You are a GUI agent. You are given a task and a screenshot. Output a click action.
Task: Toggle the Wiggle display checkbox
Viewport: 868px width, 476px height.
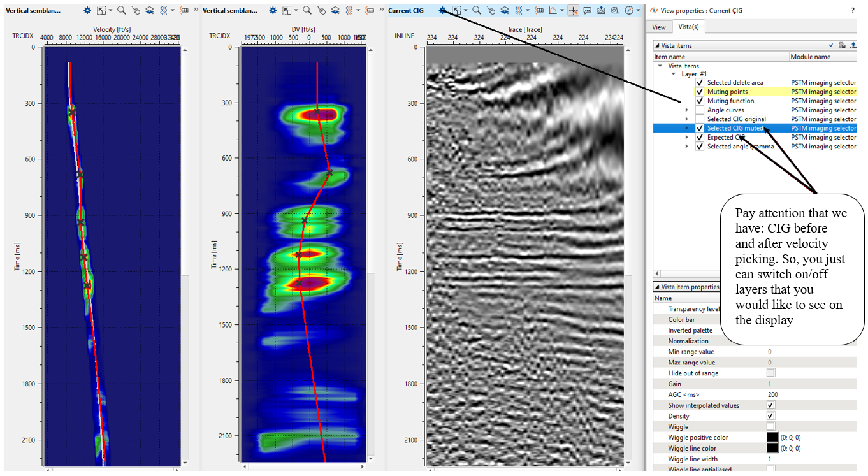(x=770, y=427)
